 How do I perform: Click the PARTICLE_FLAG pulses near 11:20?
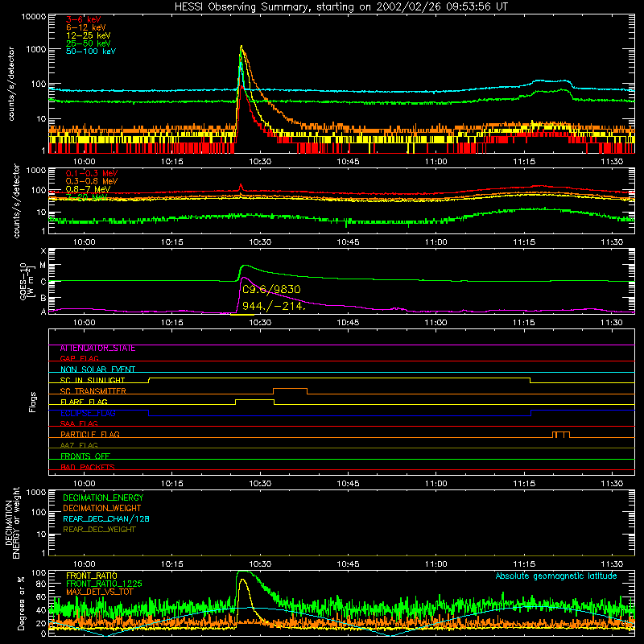tap(561, 435)
